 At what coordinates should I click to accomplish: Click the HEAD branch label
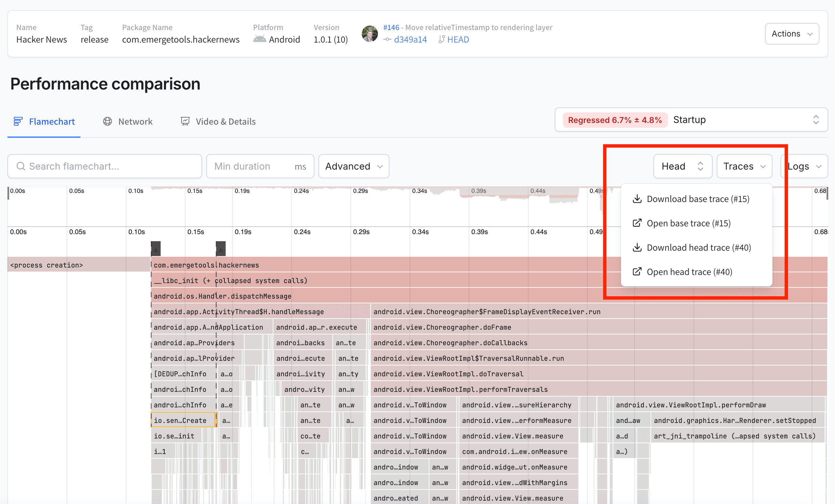pyautogui.click(x=459, y=39)
